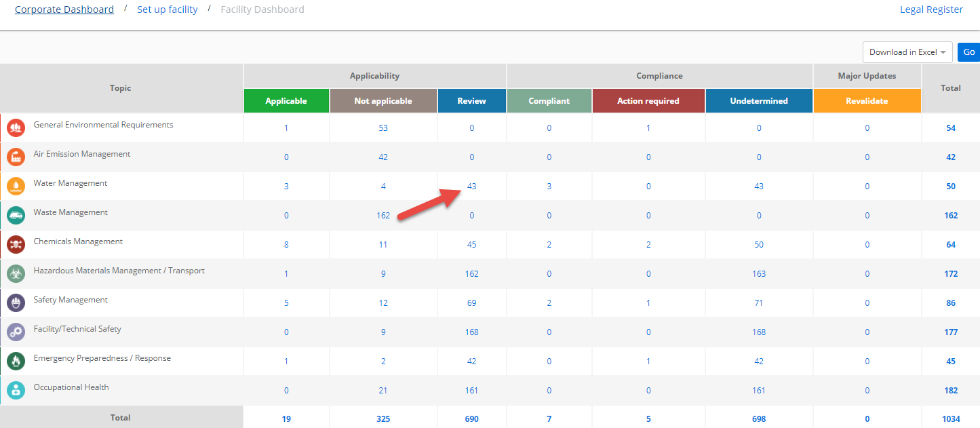Open the Occupational Health medical icon
This screenshot has height=428, width=980.
point(16,390)
